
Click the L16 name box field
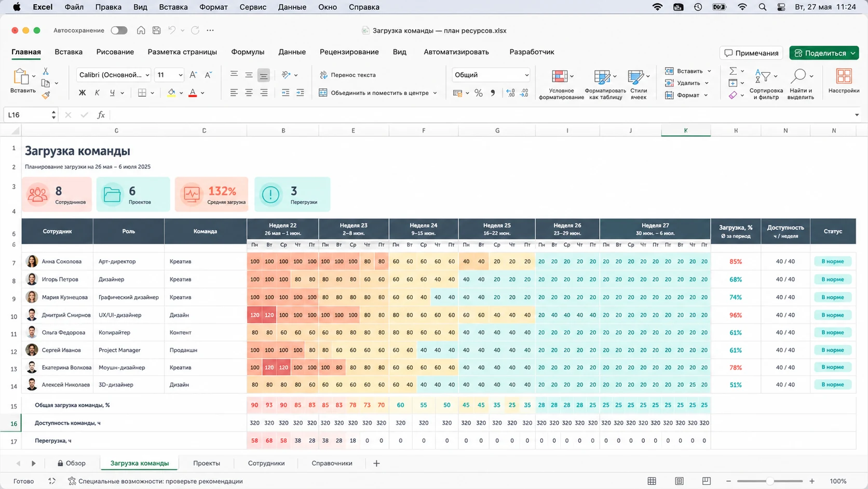tap(31, 115)
